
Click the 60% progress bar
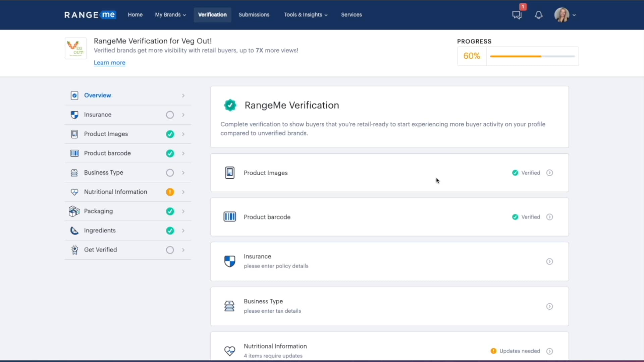point(532,56)
